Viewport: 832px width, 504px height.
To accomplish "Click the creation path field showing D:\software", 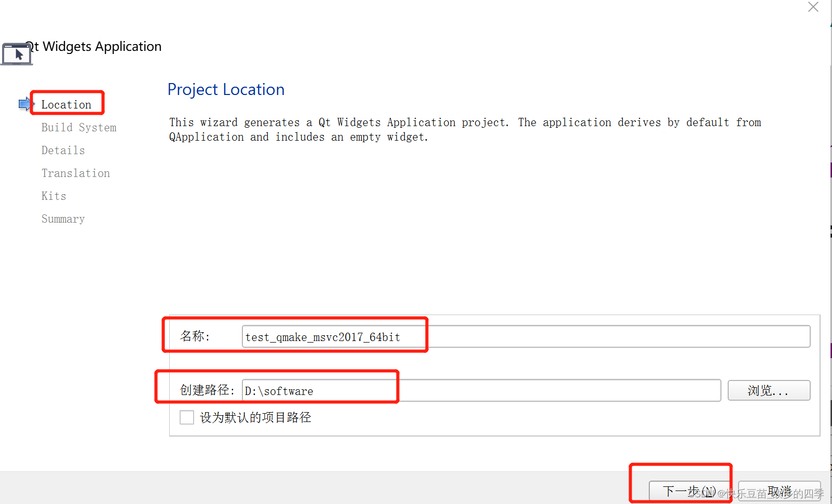I will (x=481, y=390).
